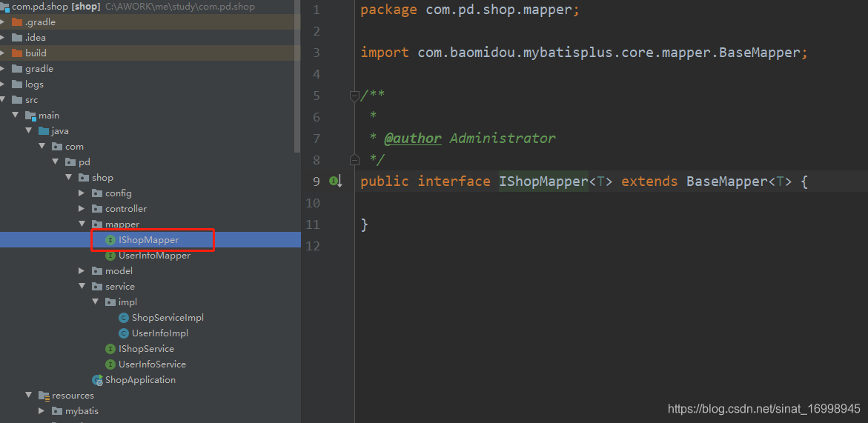Viewport: 868px width, 423px height.
Task: Click the main source folder icon
Action: [30, 116]
